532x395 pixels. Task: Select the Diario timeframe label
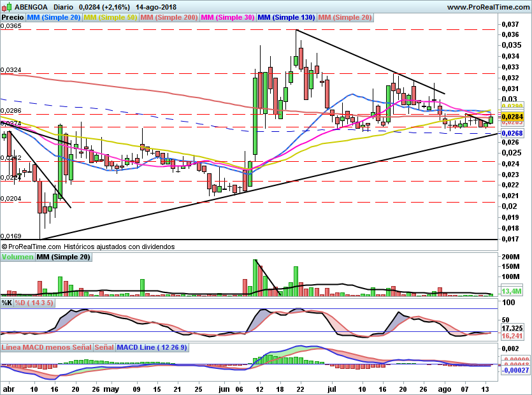(64, 7)
